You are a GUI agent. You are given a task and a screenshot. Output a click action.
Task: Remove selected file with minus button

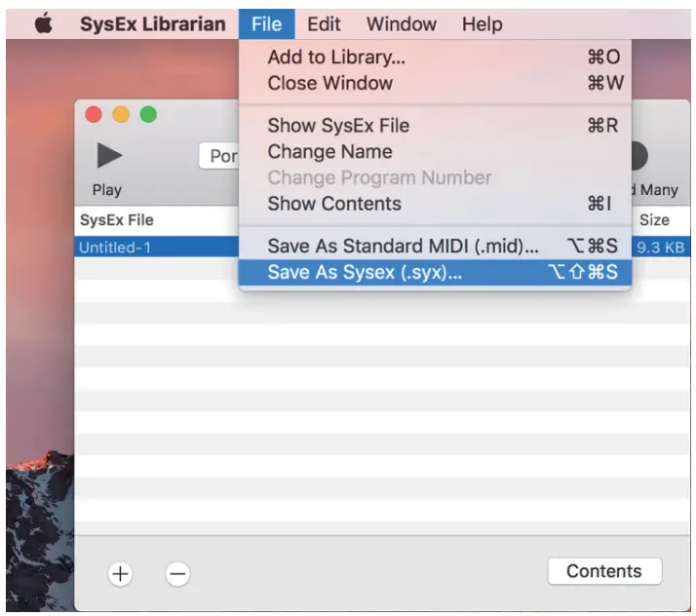177,574
